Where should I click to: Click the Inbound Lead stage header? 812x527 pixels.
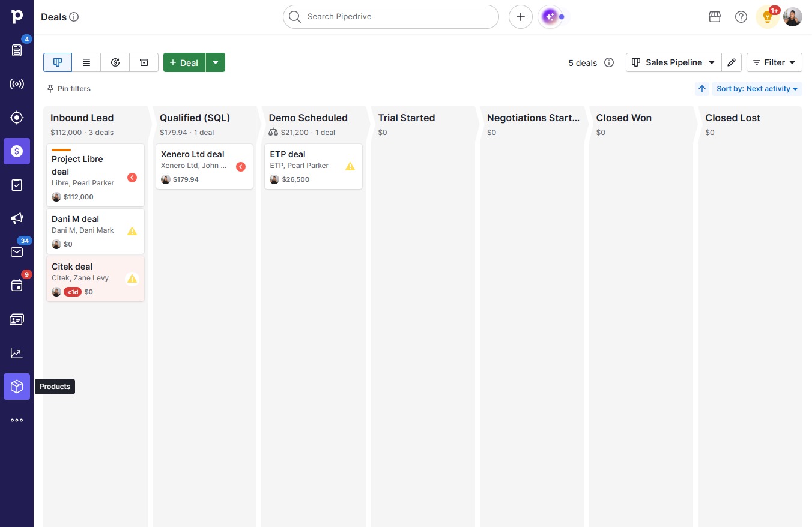(82, 118)
